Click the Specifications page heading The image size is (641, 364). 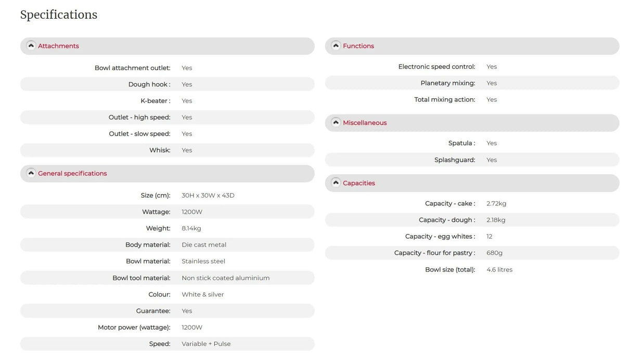coord(59,15)
